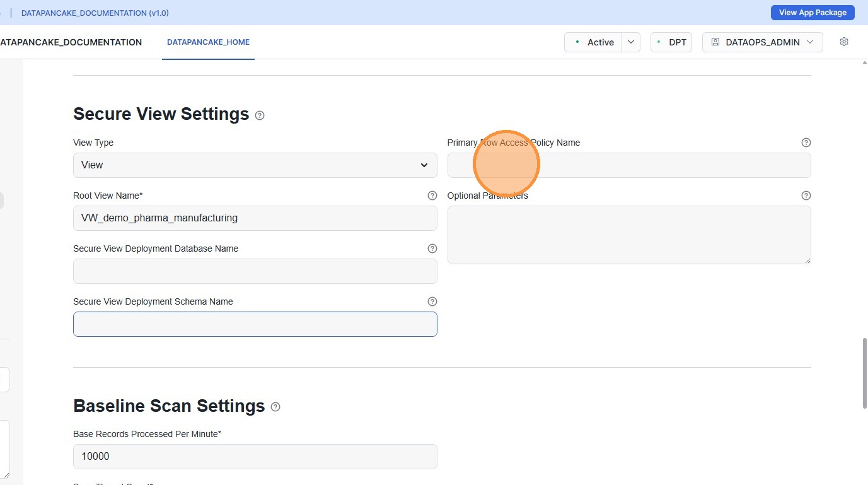Expand the View Type dropdown
This screenshot has height=485, width=868.
255,165
